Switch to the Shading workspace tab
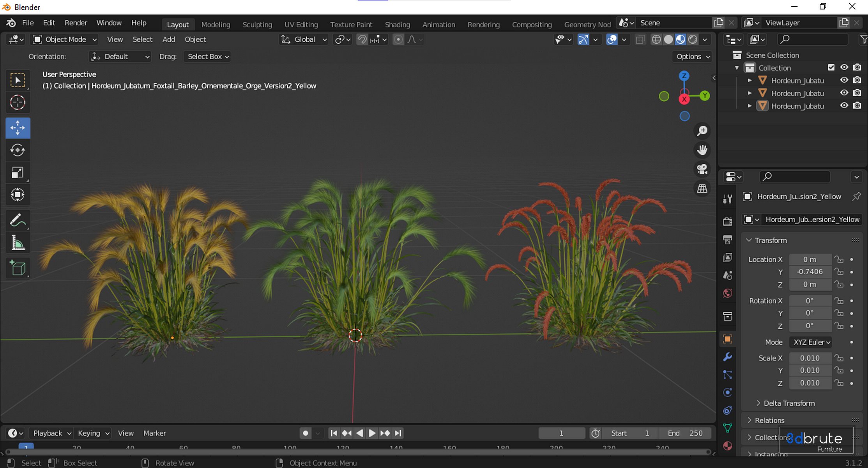The width and height of the screenshot is (868, 468). click(x=397, y=25)
